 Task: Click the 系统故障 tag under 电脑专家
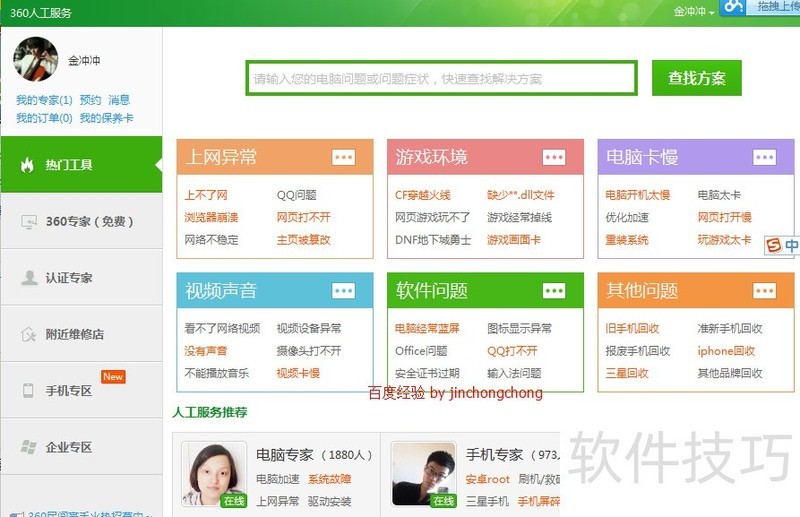[330, 479]
